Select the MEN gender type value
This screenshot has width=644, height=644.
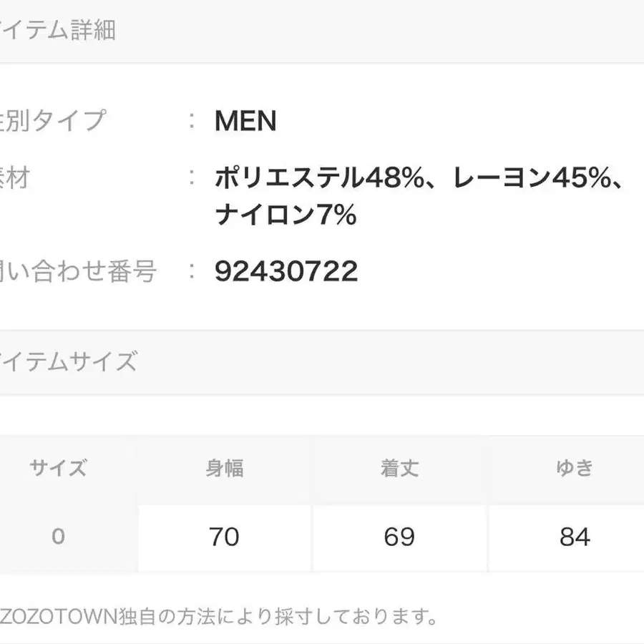coord(245,122)
